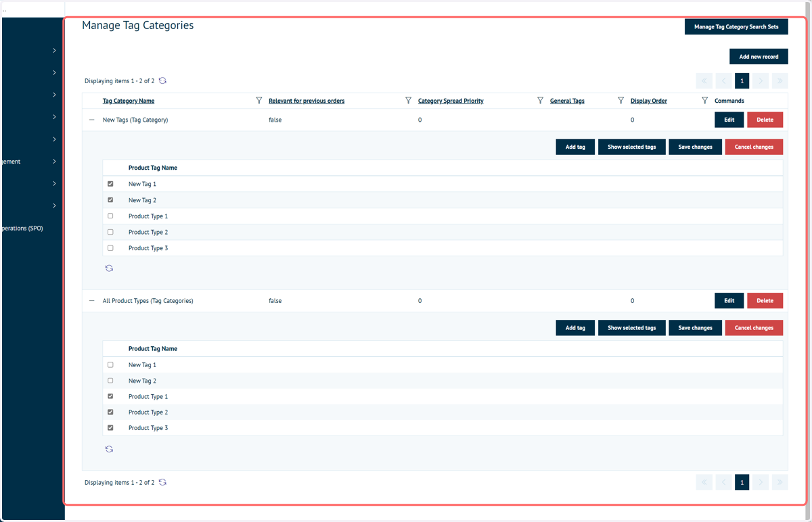Select page 1 in the bottom pager
812x522 pixels.
click(742, 482)
